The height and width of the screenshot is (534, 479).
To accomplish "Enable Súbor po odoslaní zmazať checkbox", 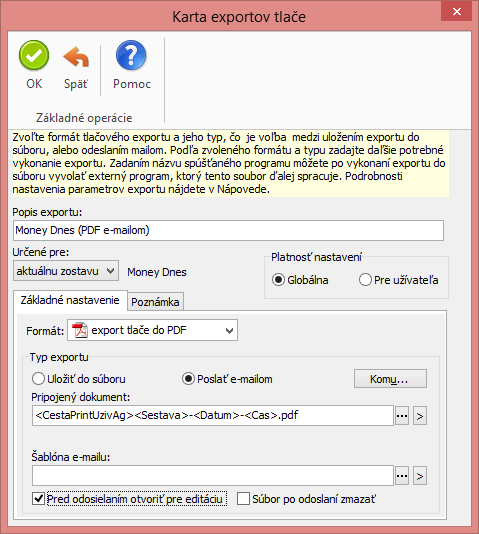I will [x=243, y=499].
